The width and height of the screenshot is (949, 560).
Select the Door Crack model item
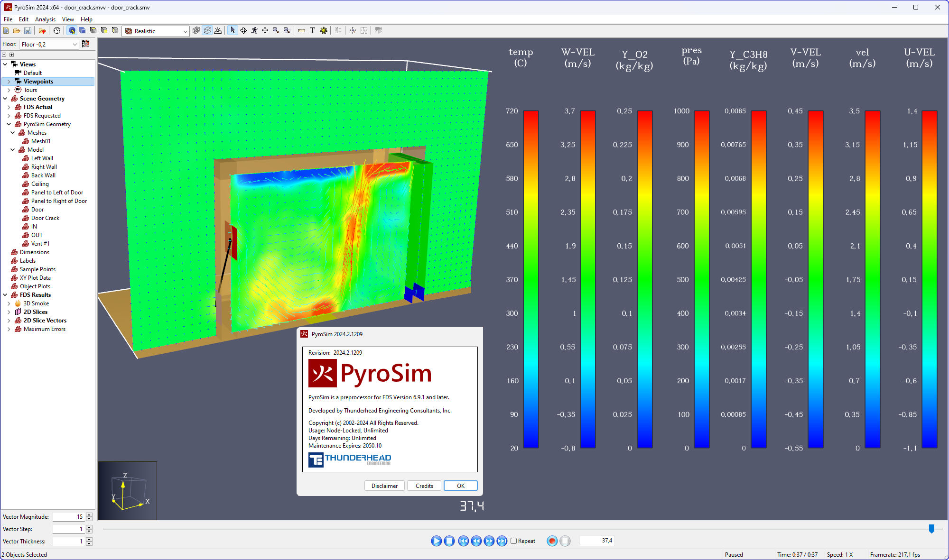point(46,218)
